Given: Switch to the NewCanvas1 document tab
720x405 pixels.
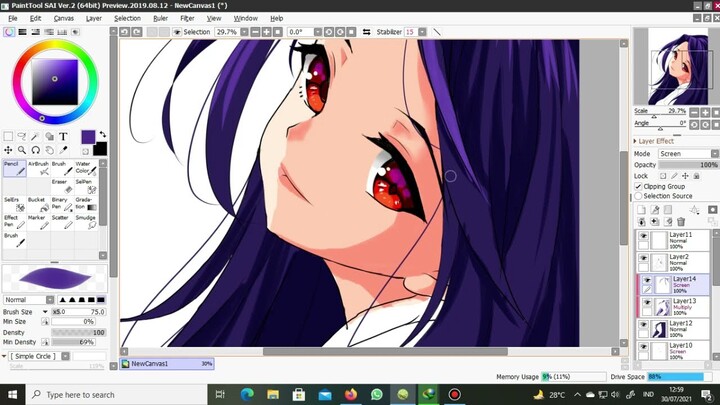Looking at the screenshot, I should click(x=167, y=364).
